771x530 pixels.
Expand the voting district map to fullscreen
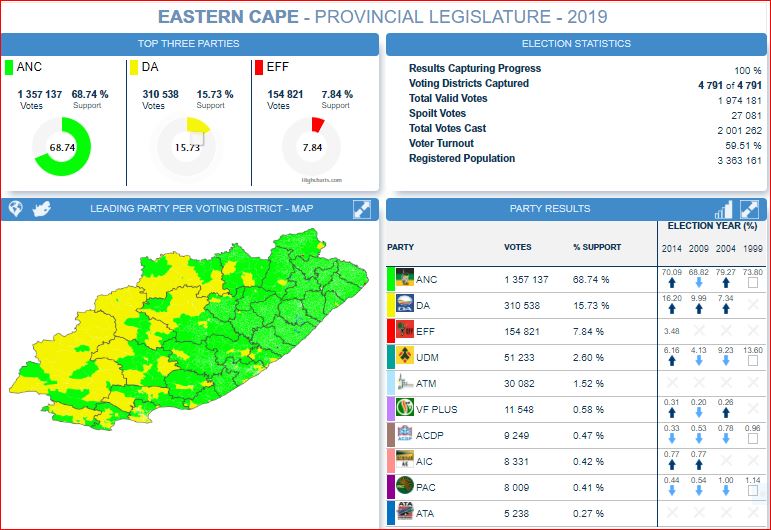tap(362, 209)
